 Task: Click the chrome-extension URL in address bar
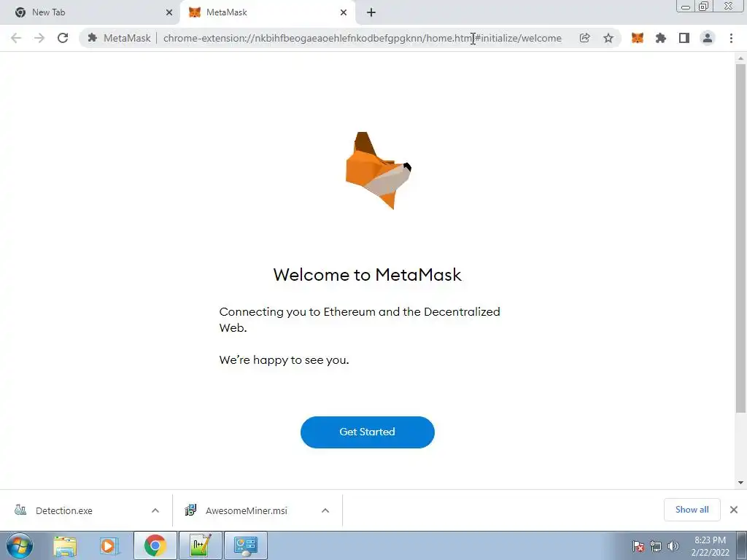click(362, 38)
